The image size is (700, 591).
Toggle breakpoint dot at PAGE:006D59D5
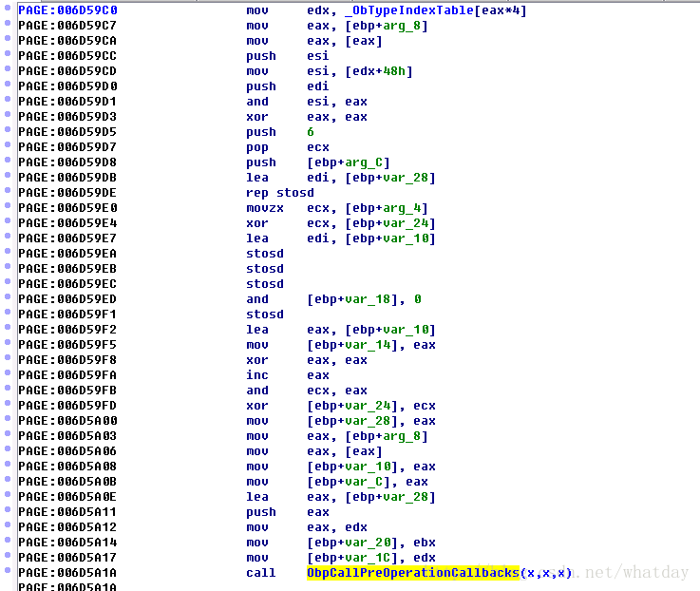[8, 129]
